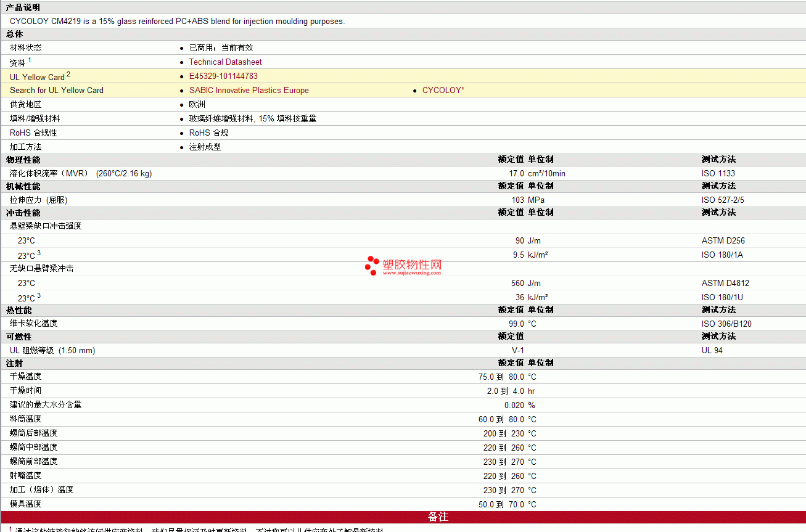Click the 供货地区 row label
Screen dimensions: 806x532
[x=26, y=104]
